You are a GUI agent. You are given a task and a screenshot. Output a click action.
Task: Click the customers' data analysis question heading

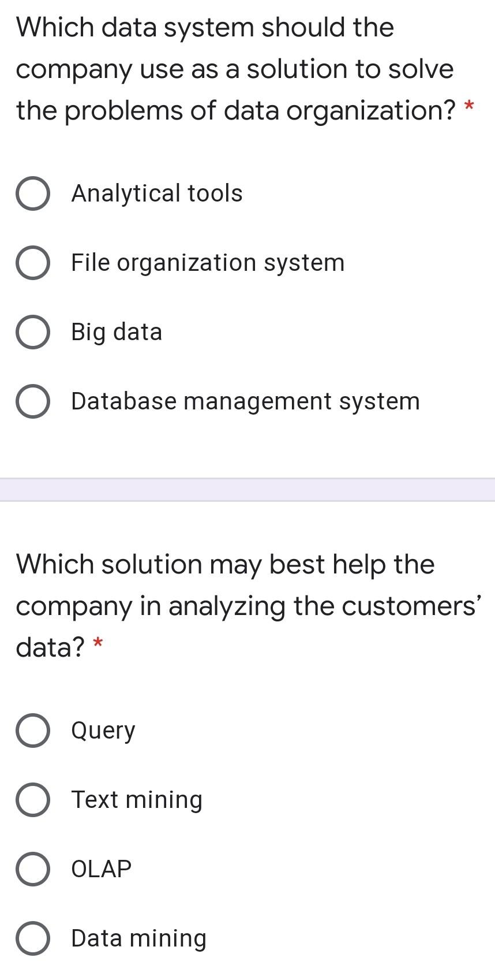248,605
